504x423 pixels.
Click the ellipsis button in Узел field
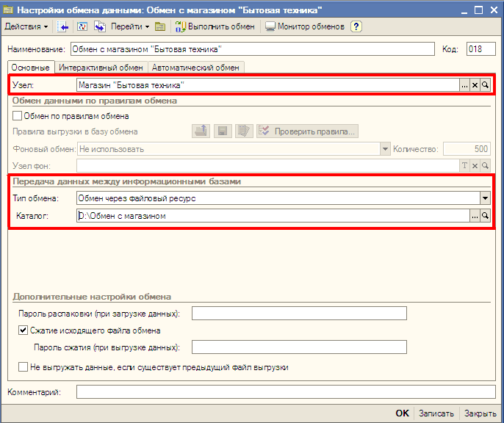pos(465,85)
